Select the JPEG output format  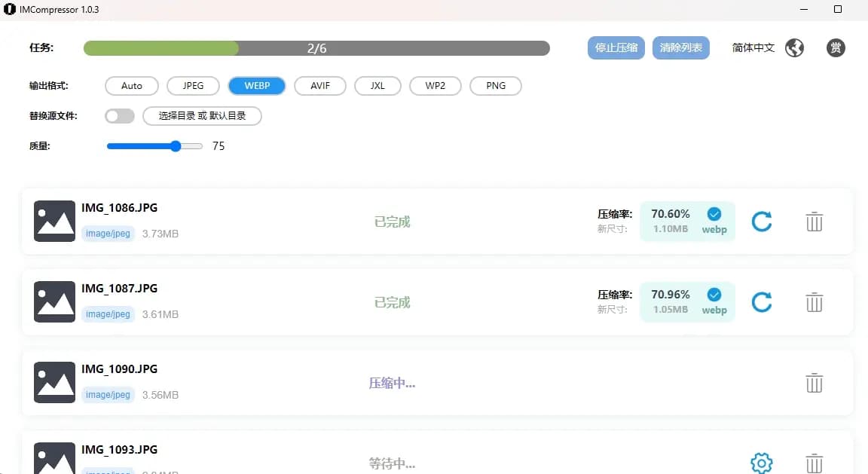tap(193, 86)
